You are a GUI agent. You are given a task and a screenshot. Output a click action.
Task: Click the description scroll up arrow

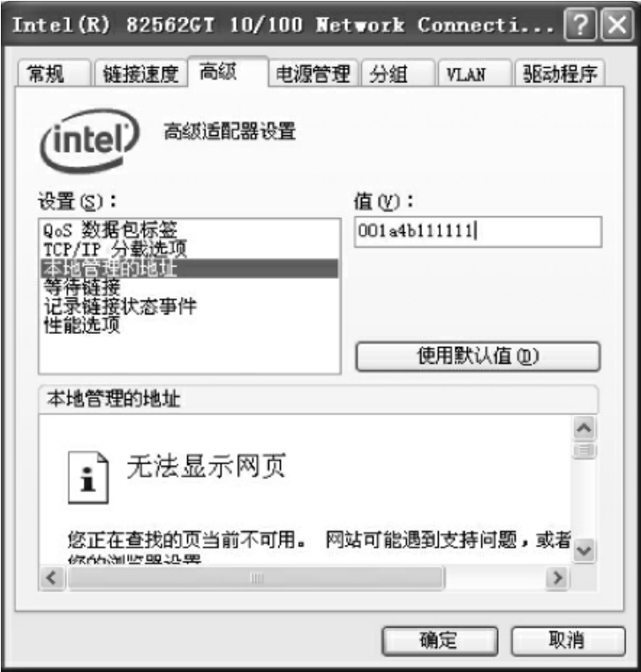click(584, 428)
